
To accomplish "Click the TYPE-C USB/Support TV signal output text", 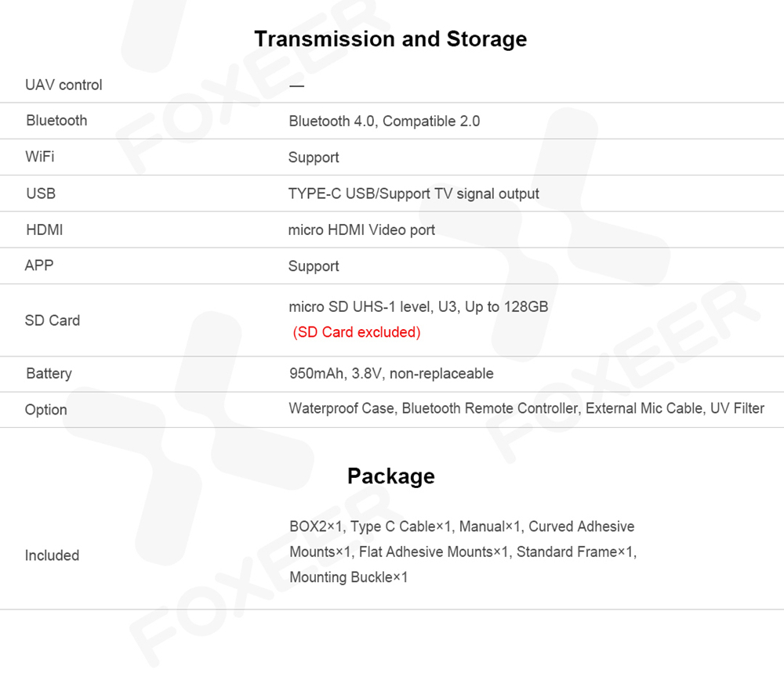I will [413, 194].
